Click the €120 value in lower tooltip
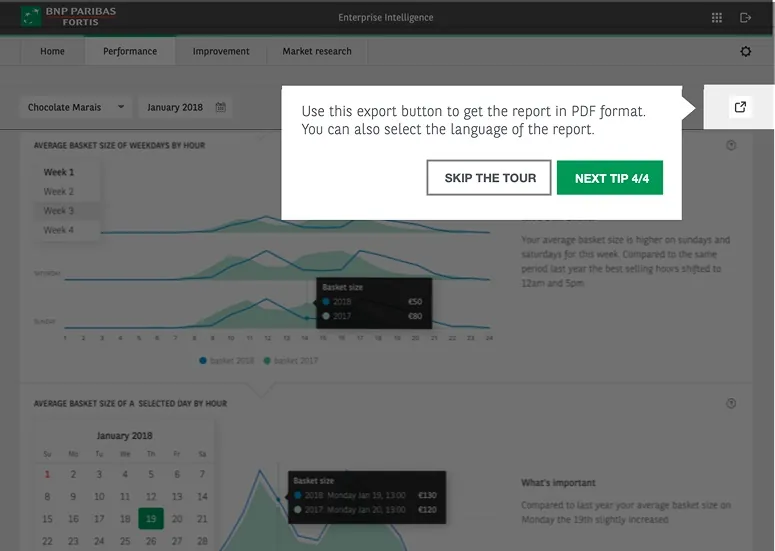775x551 pixels. pos(428,509)
